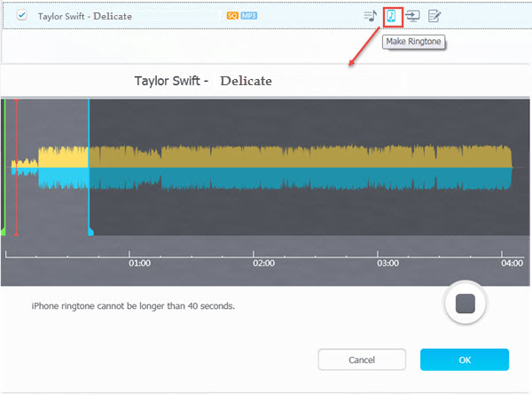Click the edit song info pencil icon

pos(434,16)
